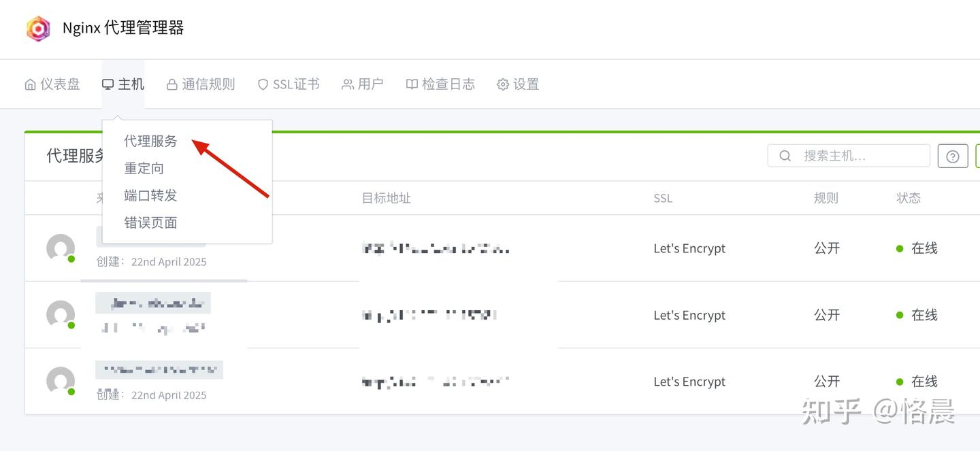Image resolution: width=980 pixels, height=451 pixels.
Task: Select the 通信规则 lock icon
Action: [x=171, y=84]
